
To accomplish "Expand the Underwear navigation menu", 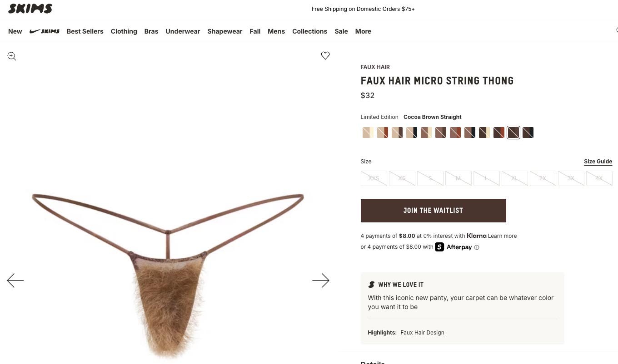I will point(183,31).
